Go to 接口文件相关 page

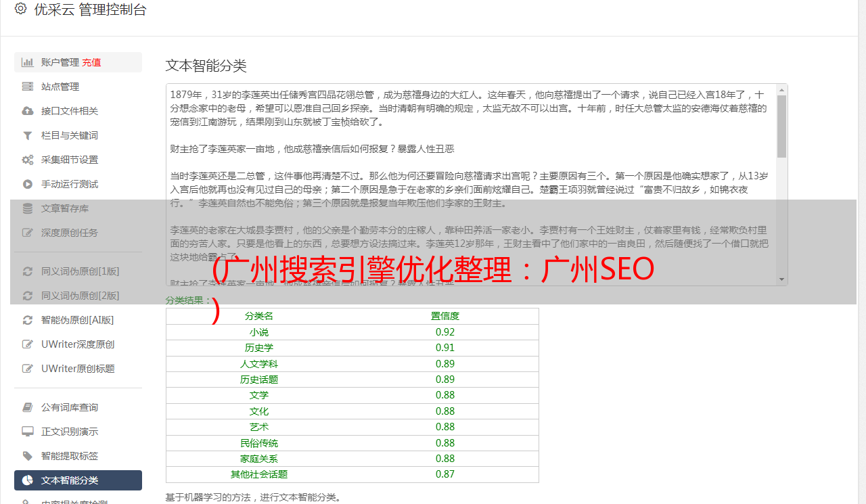pyautogui.click(x=78, y=111)
